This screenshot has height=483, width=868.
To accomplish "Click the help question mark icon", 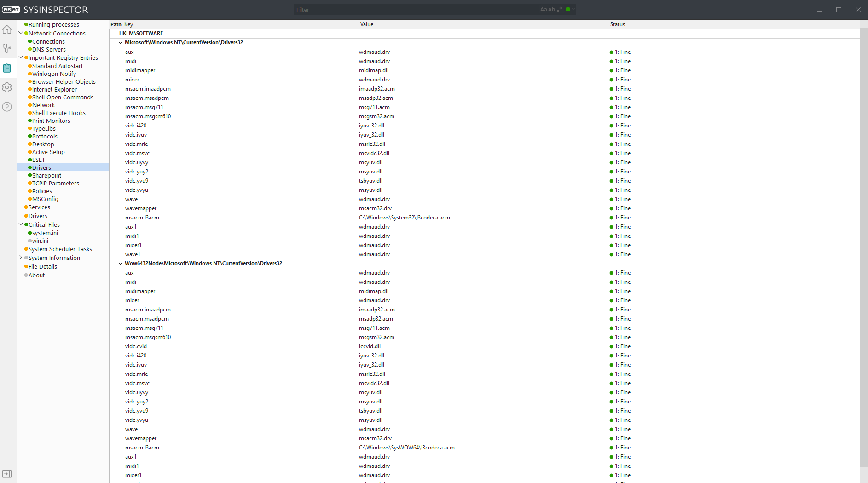I will (7, 107).
